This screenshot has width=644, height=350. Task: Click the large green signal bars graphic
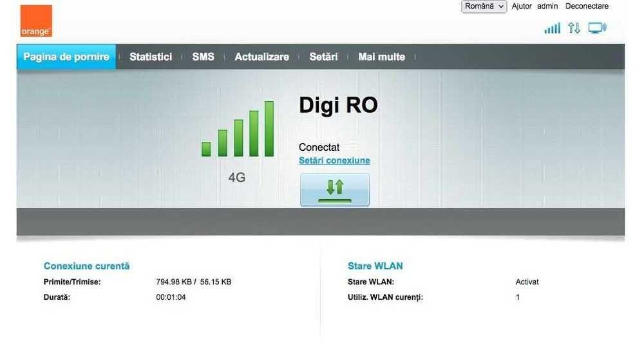(238, 129)
